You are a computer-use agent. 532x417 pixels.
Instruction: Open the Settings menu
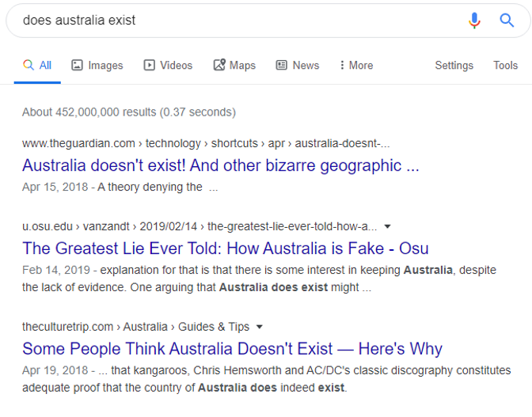click(x=454, y=66)
